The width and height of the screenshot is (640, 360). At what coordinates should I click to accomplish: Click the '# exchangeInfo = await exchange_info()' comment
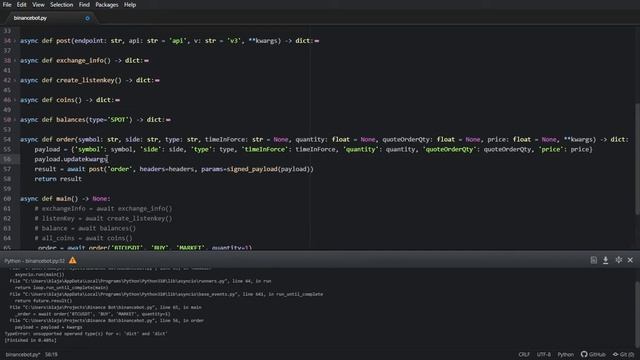point(103,209)
